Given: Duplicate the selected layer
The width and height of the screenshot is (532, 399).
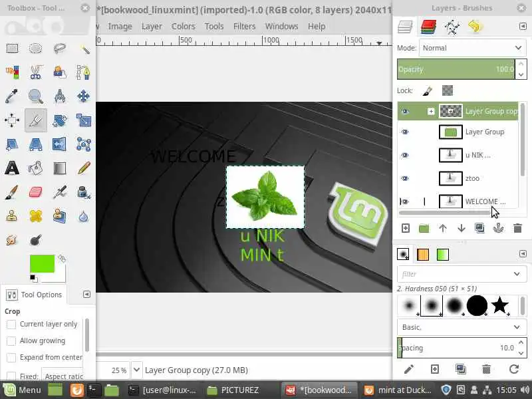Looking at the screenshot, I should 479,228.
